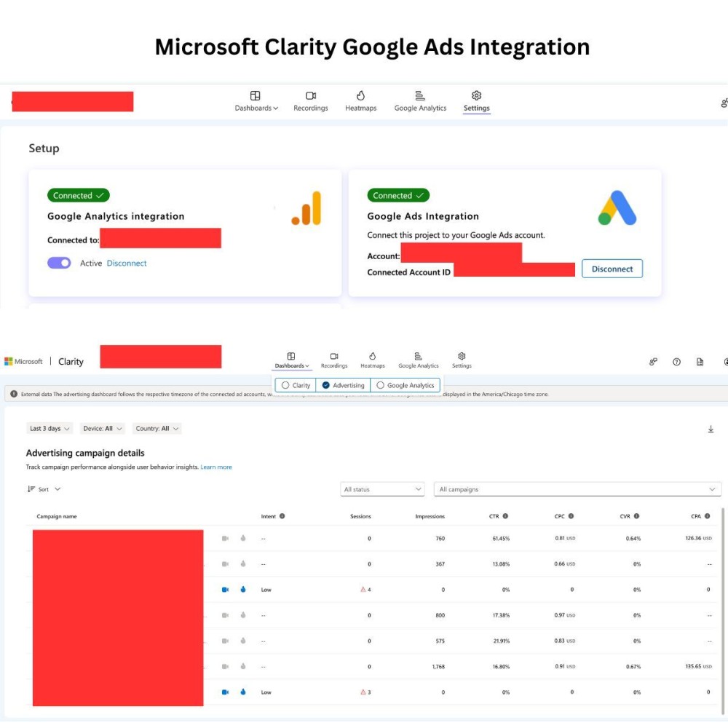Click the Microsoft logo beside Clarity

8,361
